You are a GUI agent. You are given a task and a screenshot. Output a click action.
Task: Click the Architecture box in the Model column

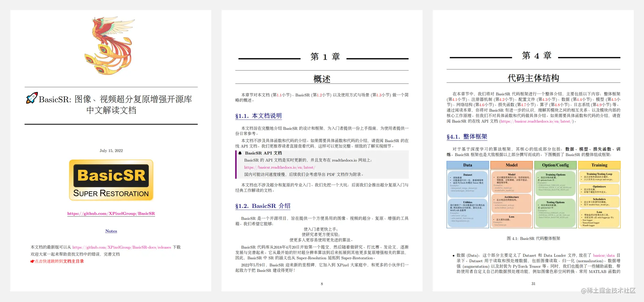click(511, 203)
